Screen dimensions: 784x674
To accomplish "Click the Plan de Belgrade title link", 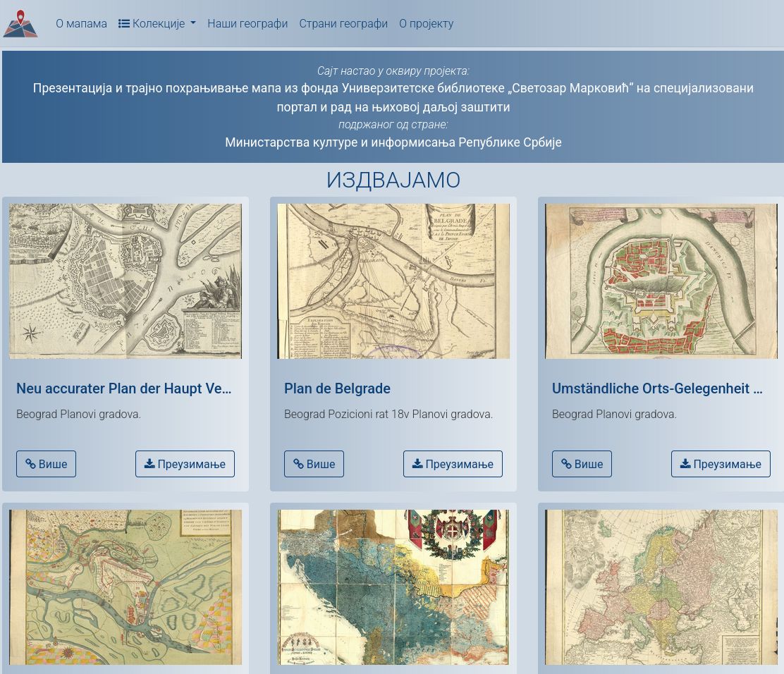I will pos(337,388).
